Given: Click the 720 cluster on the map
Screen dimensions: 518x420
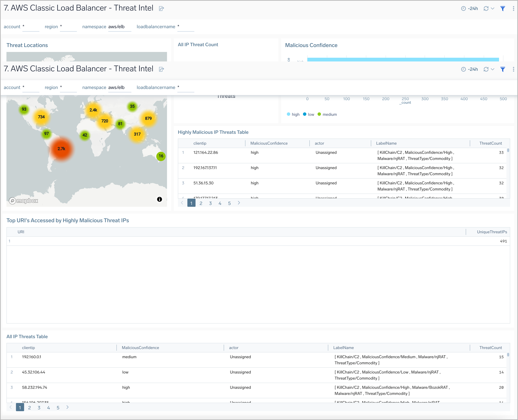Looking at the screenshot, I should (x=105, y=121).
